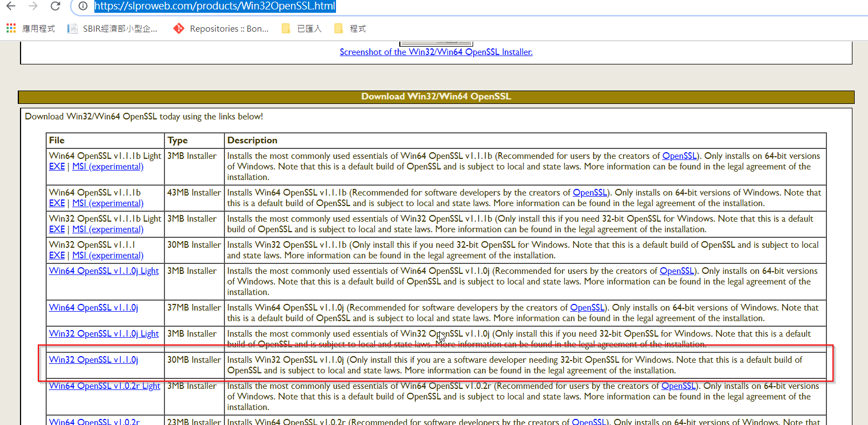This screenshot has width=868, height=425.
Task: Open OpenSSL link in Win64 v1.0.2r Light description
Action: [x=679, y=386]
